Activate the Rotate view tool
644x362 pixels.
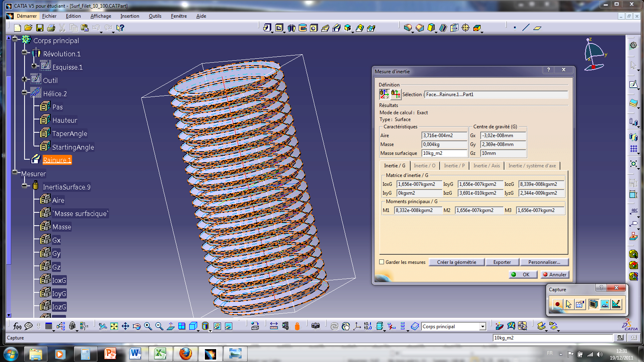click(x=136, y=326)
